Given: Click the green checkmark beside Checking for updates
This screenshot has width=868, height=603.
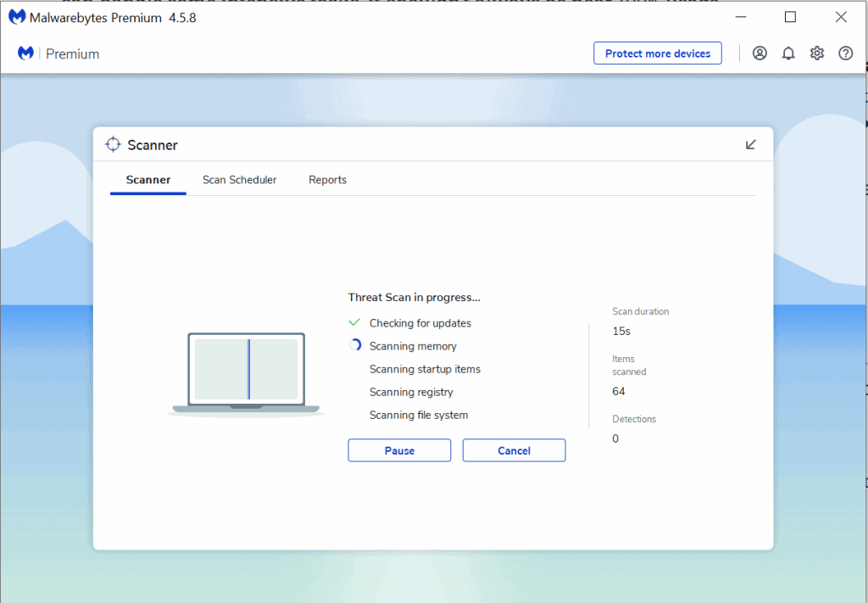Looking at the screenshot, I should click(x=354, y=322).
